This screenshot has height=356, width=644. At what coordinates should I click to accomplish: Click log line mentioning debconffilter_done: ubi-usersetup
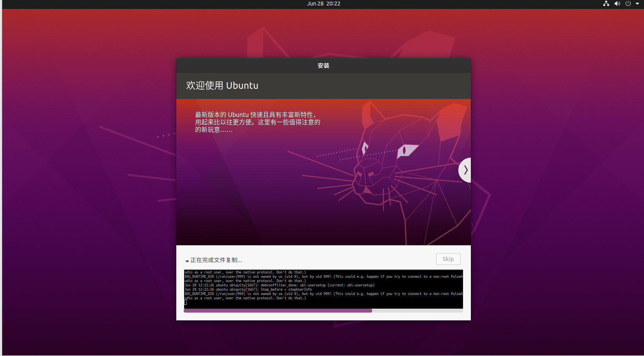tap(279, 285)
